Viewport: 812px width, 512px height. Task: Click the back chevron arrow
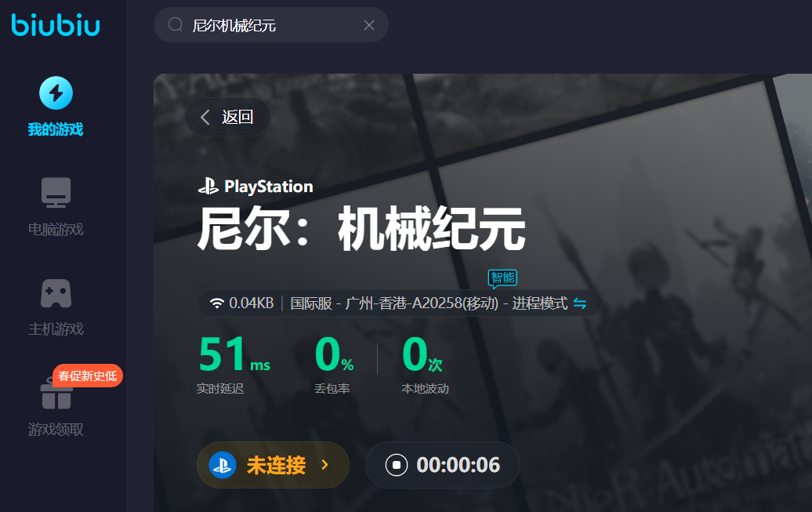(x=205, y=117)
